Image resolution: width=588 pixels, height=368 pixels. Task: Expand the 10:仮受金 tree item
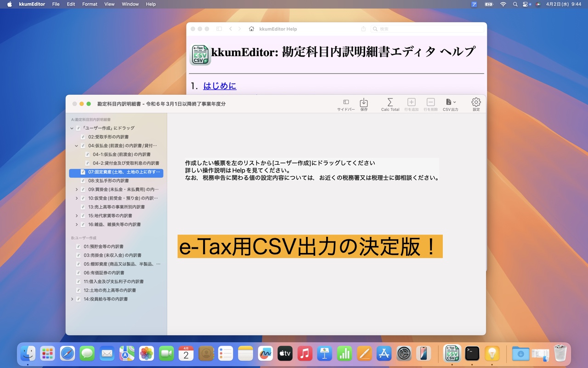(77, 198)
